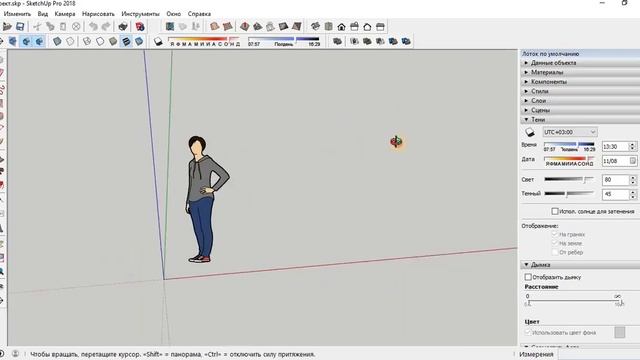Screen dimensions: 640x360
Task: Select the Iso view icon
Action: (316, 27)
